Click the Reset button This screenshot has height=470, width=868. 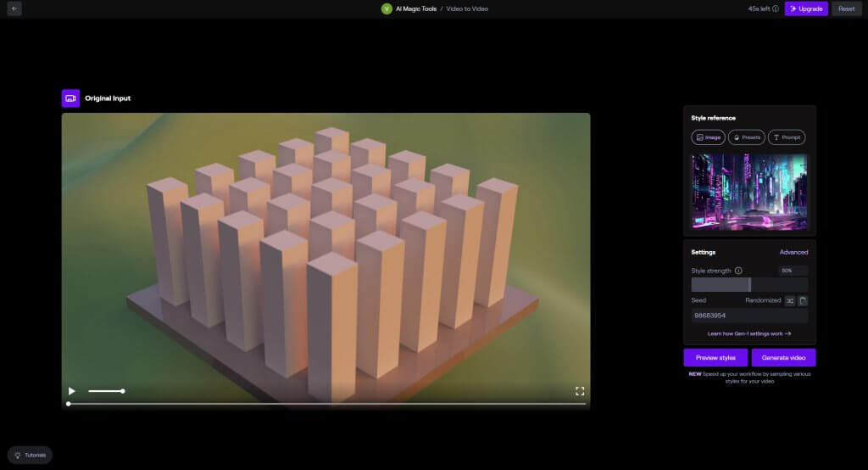click(x=846, y=8)
